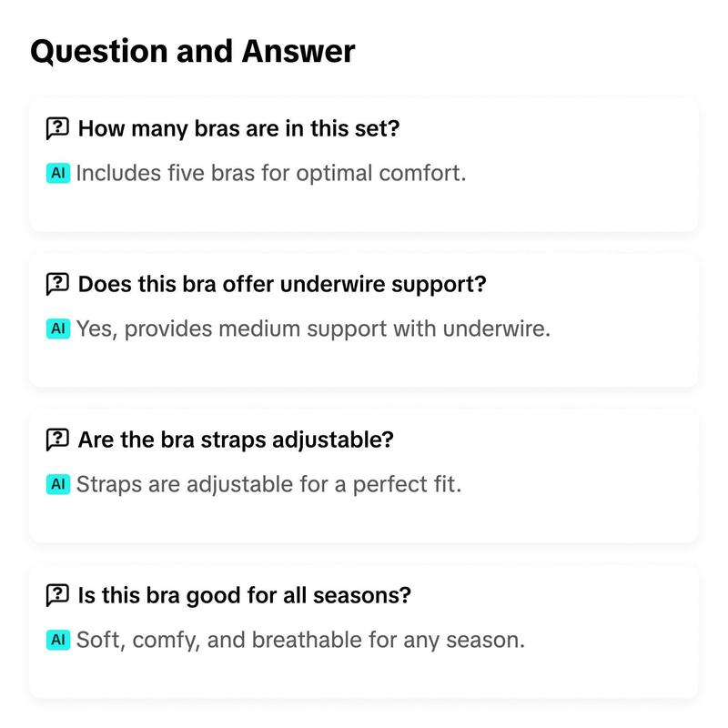Click the question icon beside 'straps adjustable'

click(57, 440)
